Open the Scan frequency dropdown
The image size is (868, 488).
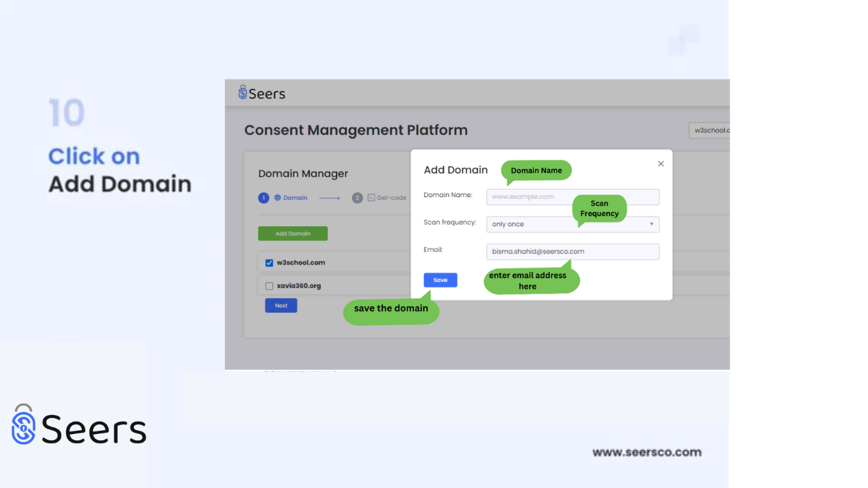pos(573,224)
